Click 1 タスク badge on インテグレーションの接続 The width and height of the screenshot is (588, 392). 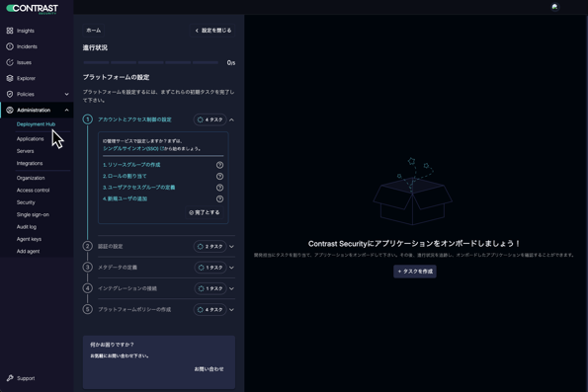pyautogui.click(x=210, y=288)
